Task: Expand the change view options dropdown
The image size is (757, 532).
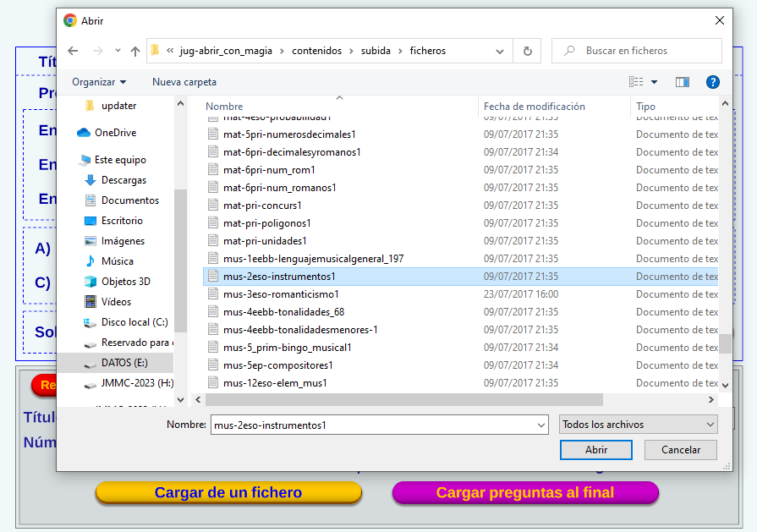Action: tap(655, 82)
